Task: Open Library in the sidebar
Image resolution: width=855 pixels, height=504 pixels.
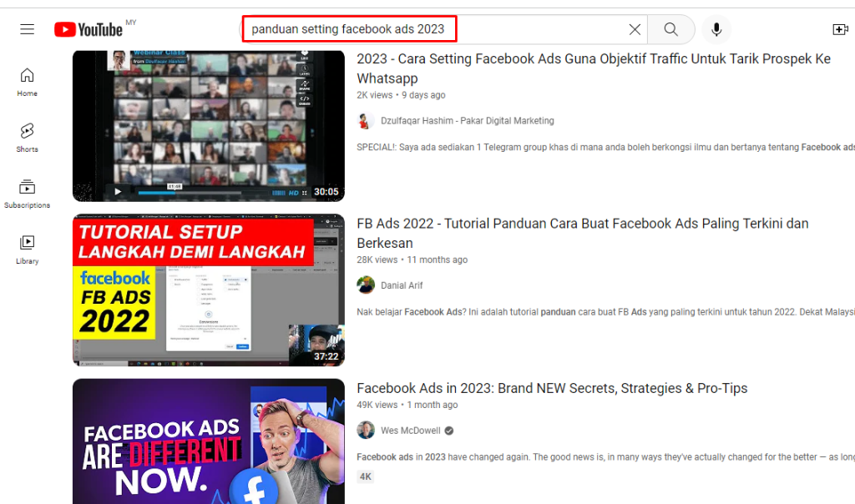Action: (x=28, y=250)
